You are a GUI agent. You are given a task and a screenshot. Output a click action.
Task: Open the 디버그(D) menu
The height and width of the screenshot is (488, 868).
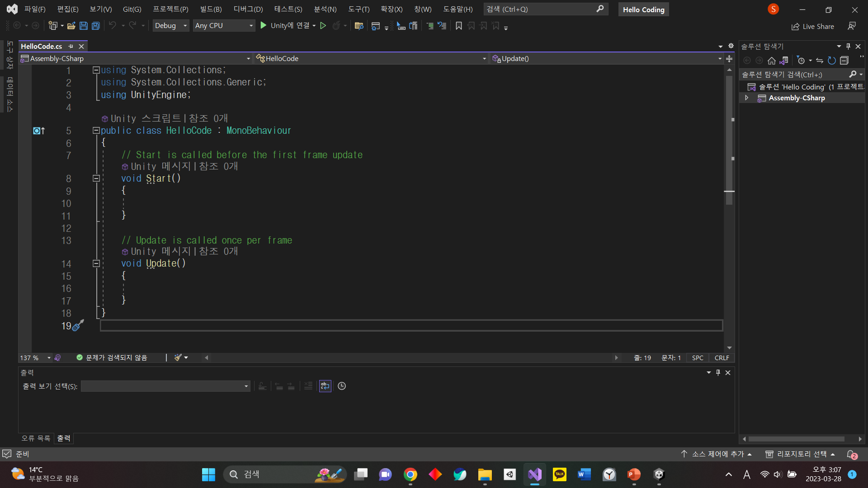[x=248, y=9]
